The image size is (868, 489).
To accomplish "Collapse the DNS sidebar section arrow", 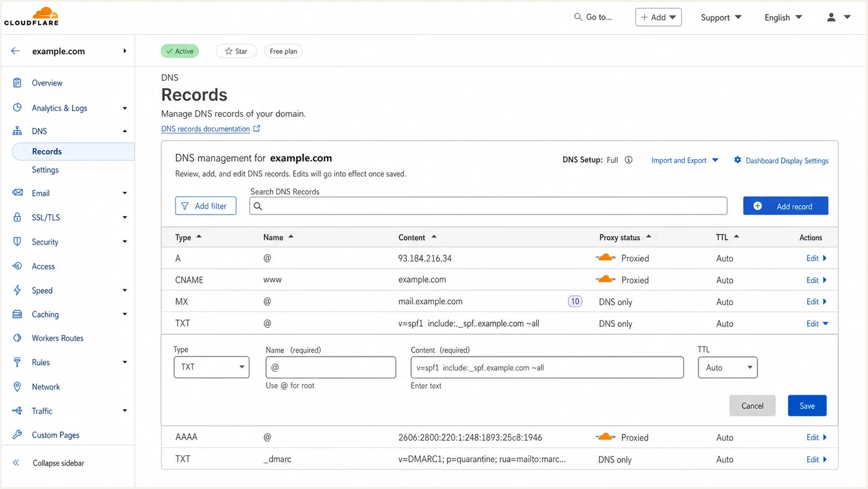I will click(x=125, y=131).
